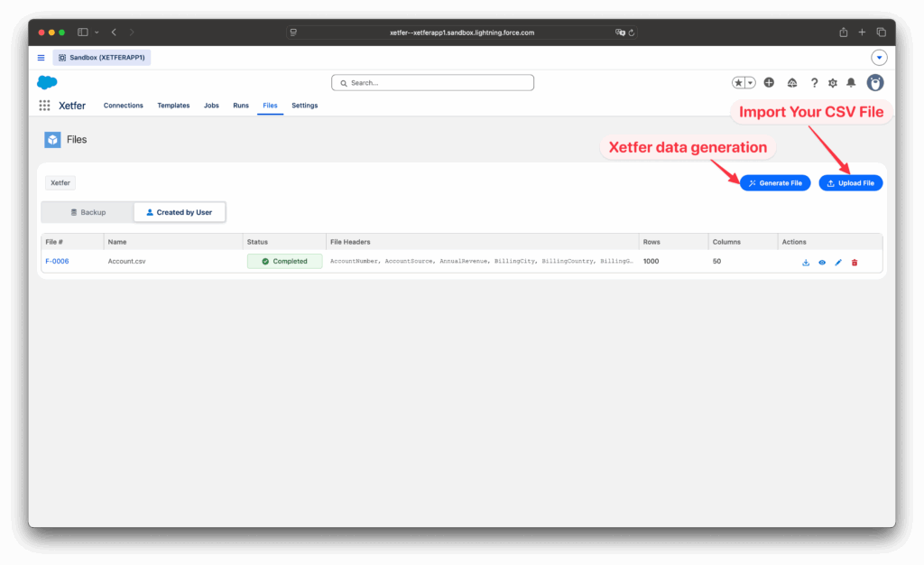Open the Help question mark icon
This screenshot has height=565, width=924.
[x=814, y=83]
